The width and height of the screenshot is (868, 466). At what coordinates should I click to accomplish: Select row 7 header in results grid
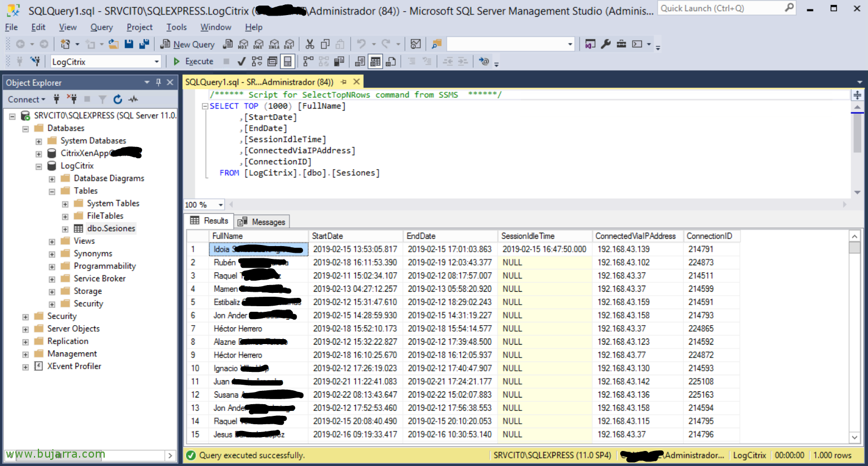(197, 328)
